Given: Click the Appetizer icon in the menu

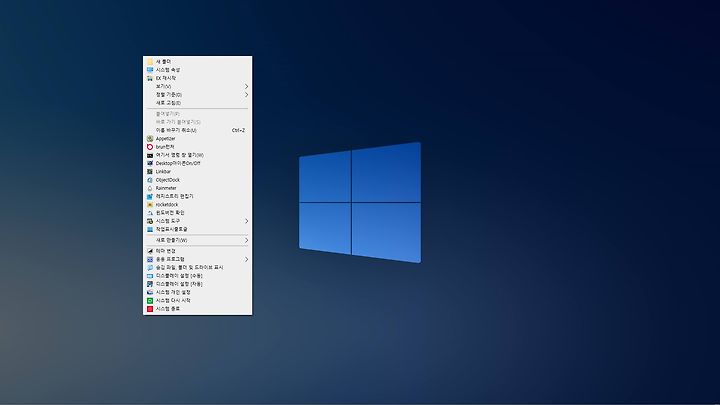Looking at the screenshot, I should pos(150,139).
